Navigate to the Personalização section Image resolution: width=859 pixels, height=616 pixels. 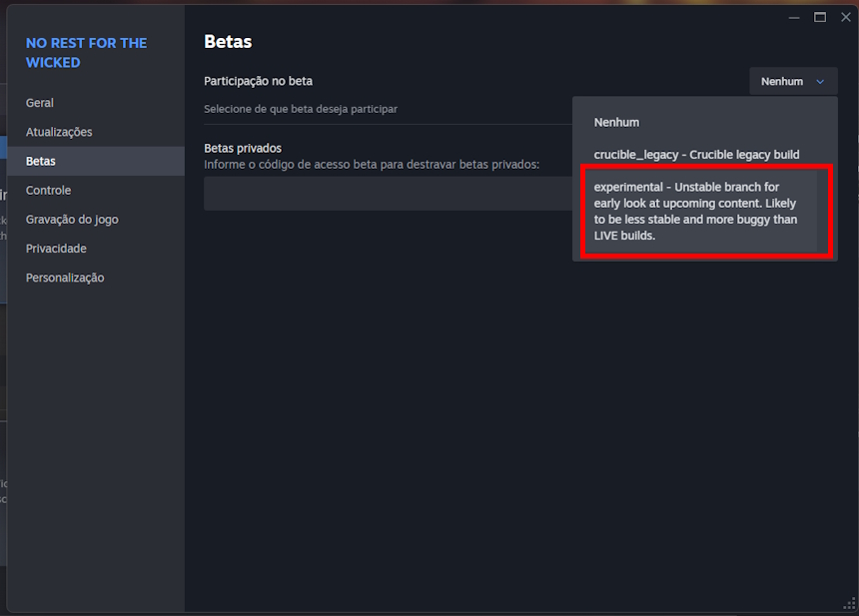65,278
